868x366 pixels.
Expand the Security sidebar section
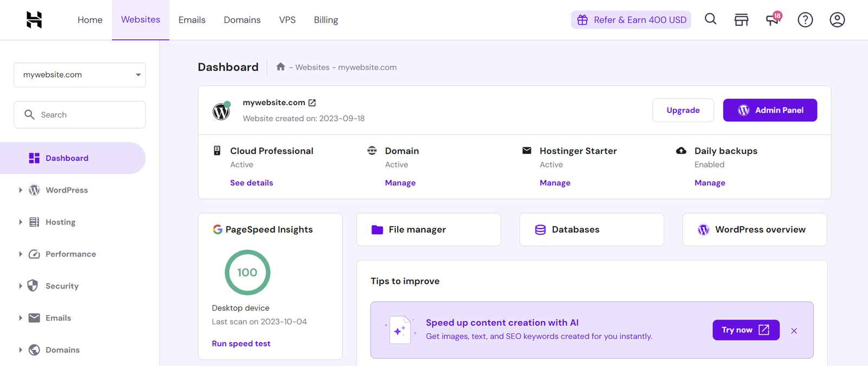21,286
